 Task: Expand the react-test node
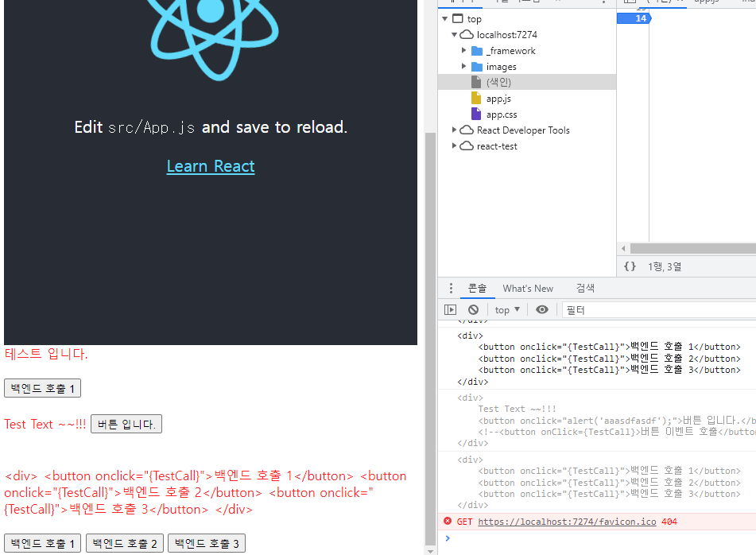click(454, 146)
